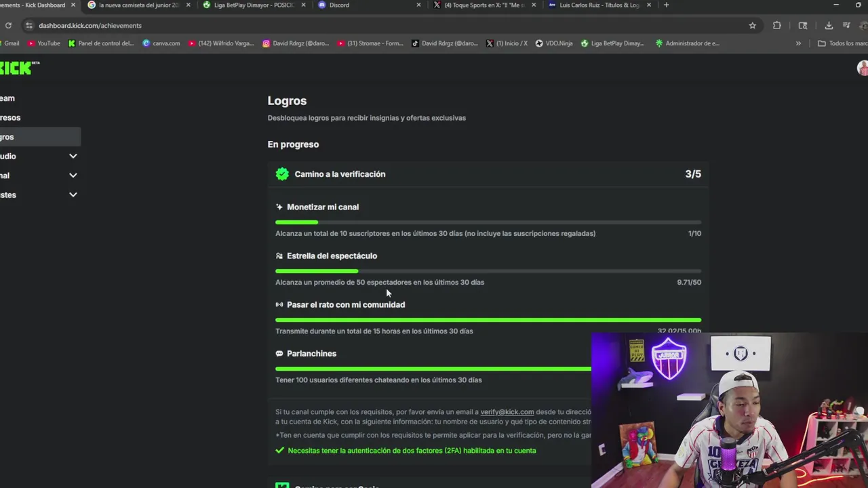Screen dimensions: 868x488
Task: Open the Inicio / X bookmark
Action: [507, 43]
